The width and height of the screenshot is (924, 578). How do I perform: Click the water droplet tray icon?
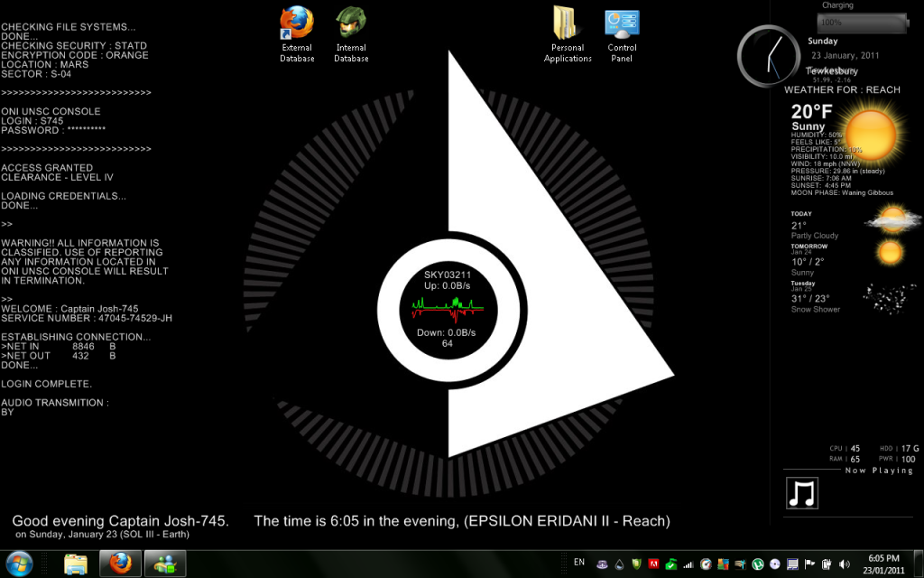click(619, 564)
